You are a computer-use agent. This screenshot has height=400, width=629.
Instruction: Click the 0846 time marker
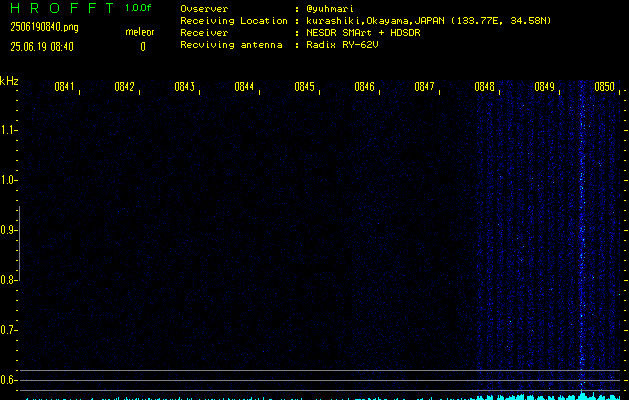(364, 87)
